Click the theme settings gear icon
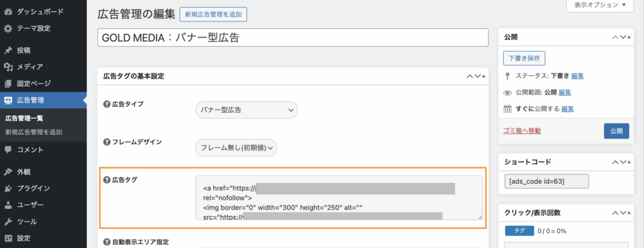This screenshot has height=248, width=644. [8, 28]
